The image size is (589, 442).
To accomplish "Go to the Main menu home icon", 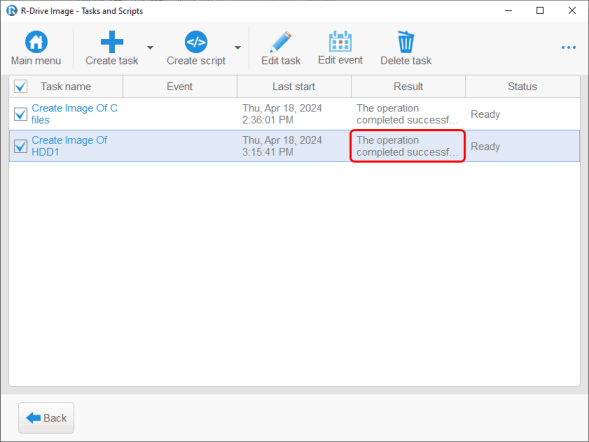I will tap(36, 42).
